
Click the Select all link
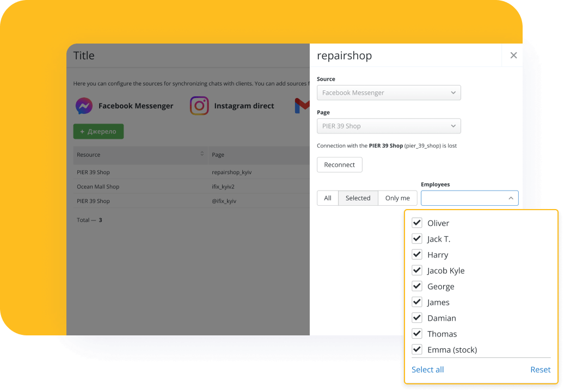coord(427,370)
